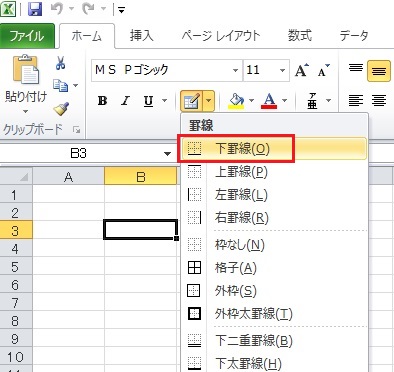Click the Name Box showing B3

coord(80,154)
